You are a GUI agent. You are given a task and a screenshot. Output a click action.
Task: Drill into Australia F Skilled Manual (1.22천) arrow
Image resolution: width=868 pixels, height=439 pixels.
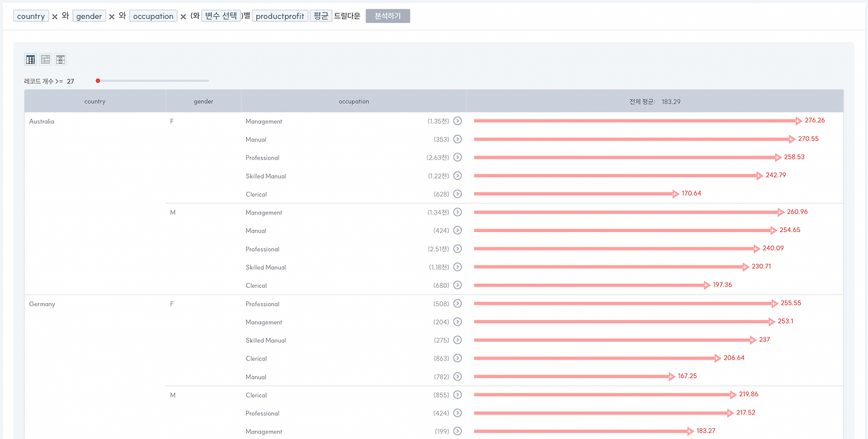[457, 176]
